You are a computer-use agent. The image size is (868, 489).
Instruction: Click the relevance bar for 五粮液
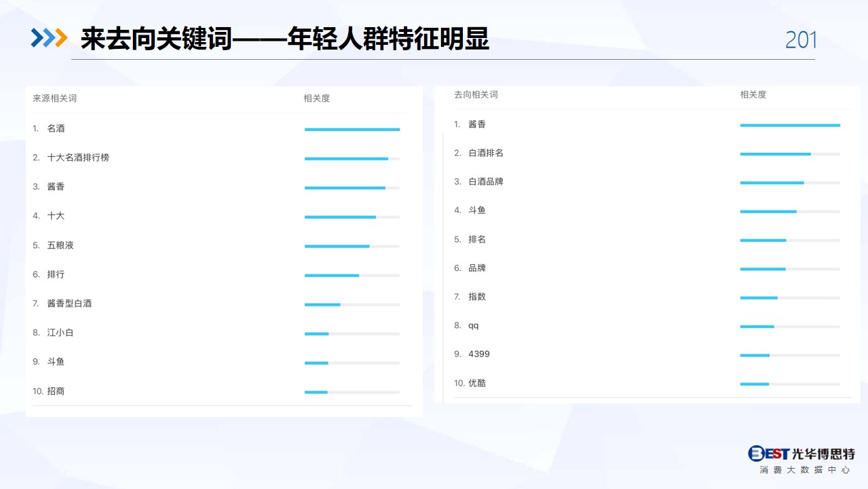[352, 246]
